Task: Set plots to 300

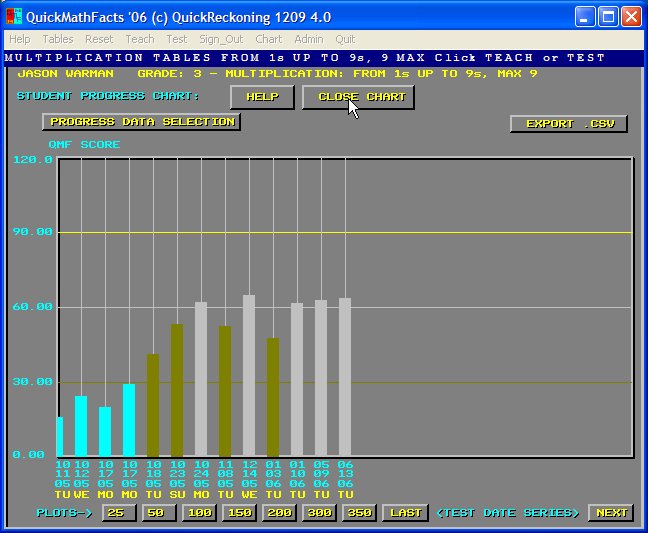Action: 318,513
